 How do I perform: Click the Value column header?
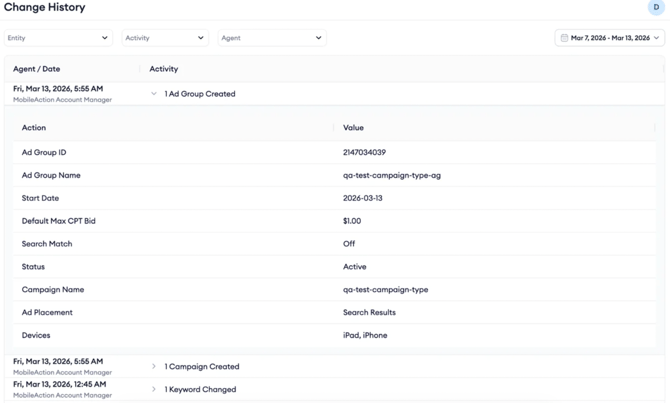click(353, 128)
